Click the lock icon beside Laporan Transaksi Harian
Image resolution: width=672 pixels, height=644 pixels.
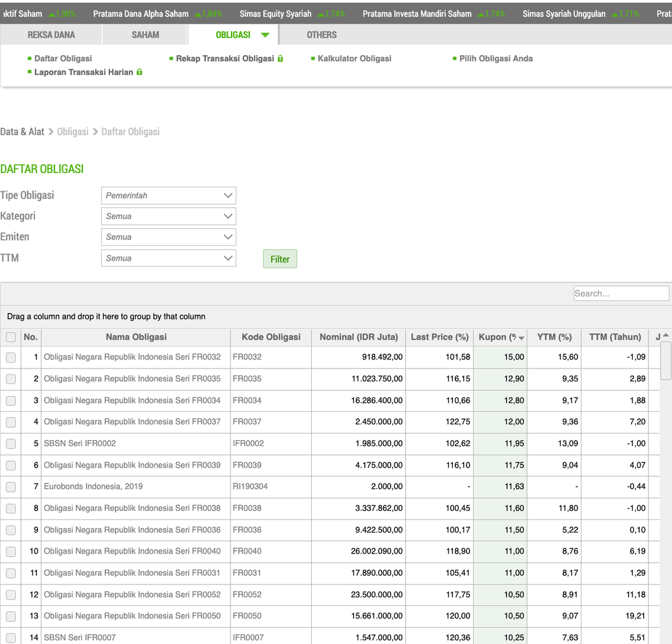click(139, 72)
